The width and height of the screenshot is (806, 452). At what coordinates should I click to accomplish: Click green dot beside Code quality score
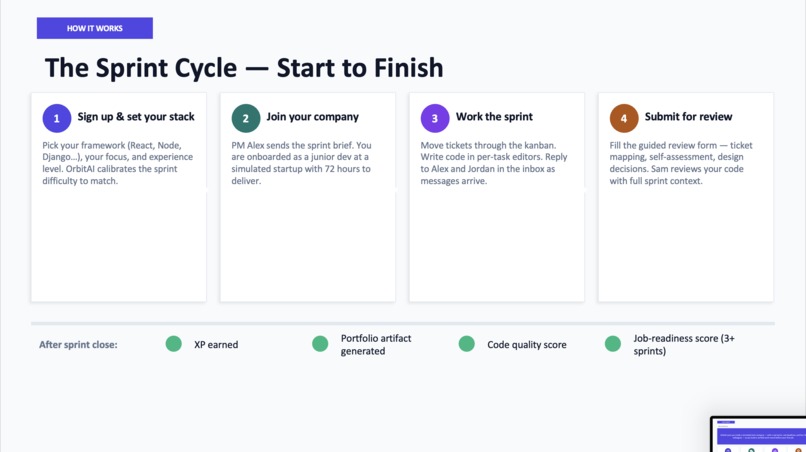[467, 344]
